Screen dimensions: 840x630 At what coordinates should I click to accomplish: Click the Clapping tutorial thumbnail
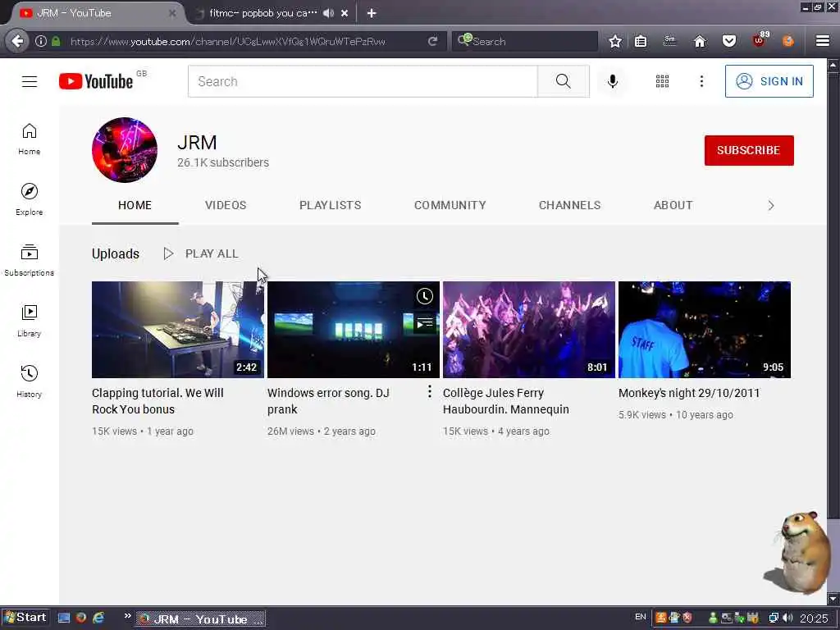(x=178, y=330)
